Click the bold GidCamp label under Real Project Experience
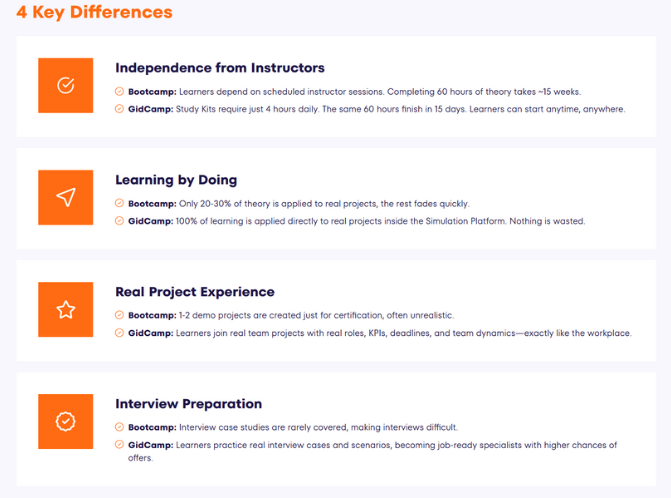This screenshot has height=498, width=671. 148,333
